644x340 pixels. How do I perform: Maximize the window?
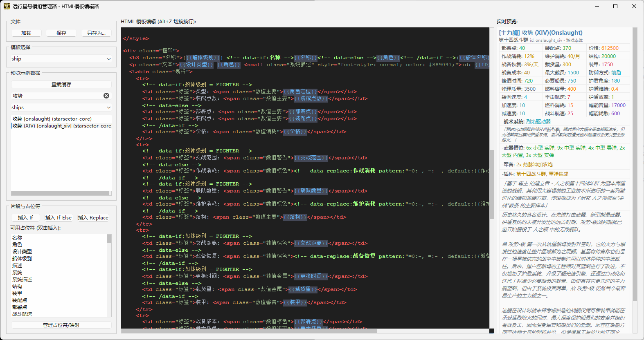[615, 6]
